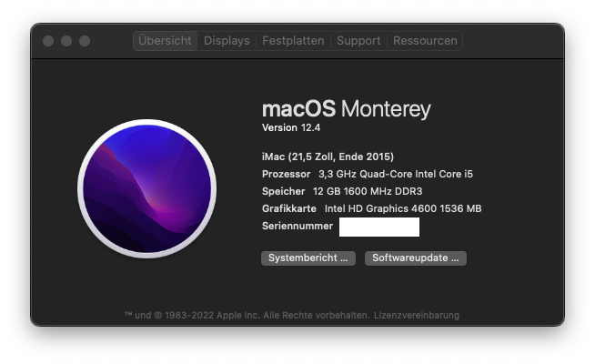Click the zoom traffic light button
This screenshot has width=595, height=364.
(85, 41)
